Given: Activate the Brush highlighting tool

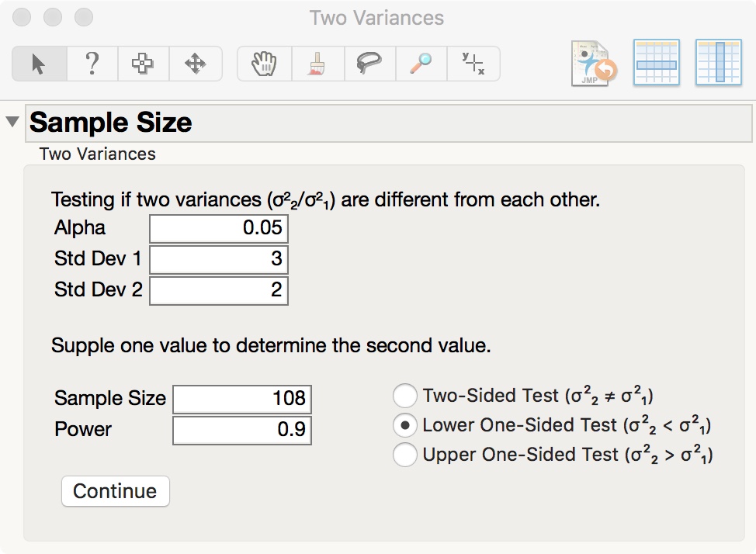Looking at the screenshot, I should (x=317, y=64).
